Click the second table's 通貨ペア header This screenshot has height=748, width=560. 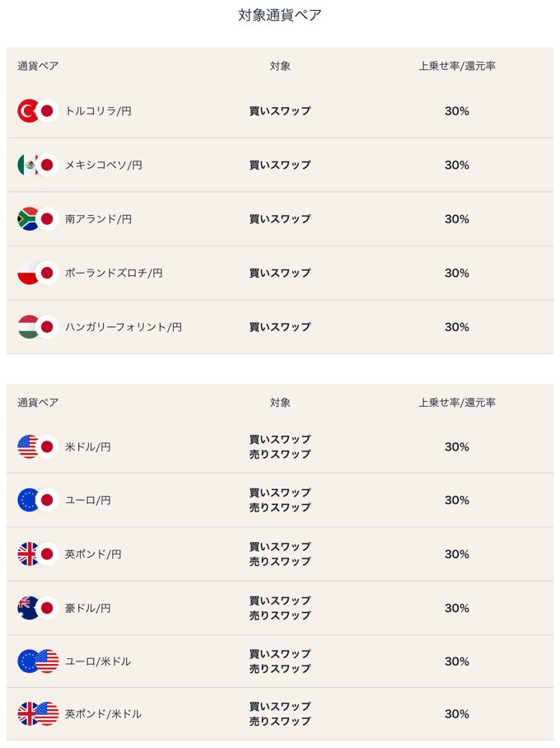tap(38, 403)
